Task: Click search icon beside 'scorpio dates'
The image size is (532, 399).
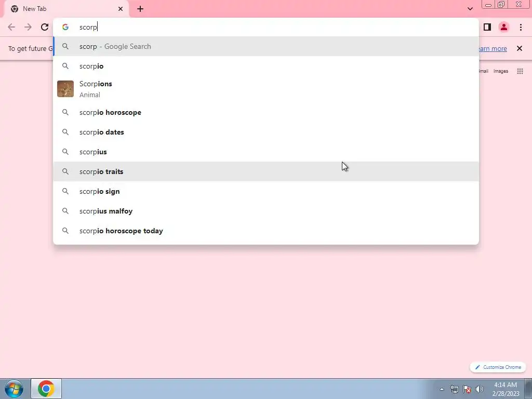Action: pyautogui.click(x=65, y=132)
